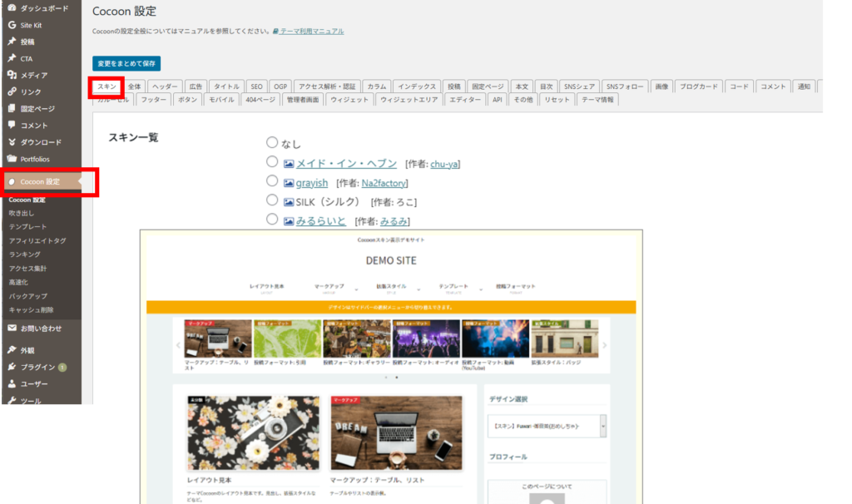Viewport: 852px width, 504px height.
Task: Open キャッシュ削除 submenu item
Action: (x=31, y=309)
